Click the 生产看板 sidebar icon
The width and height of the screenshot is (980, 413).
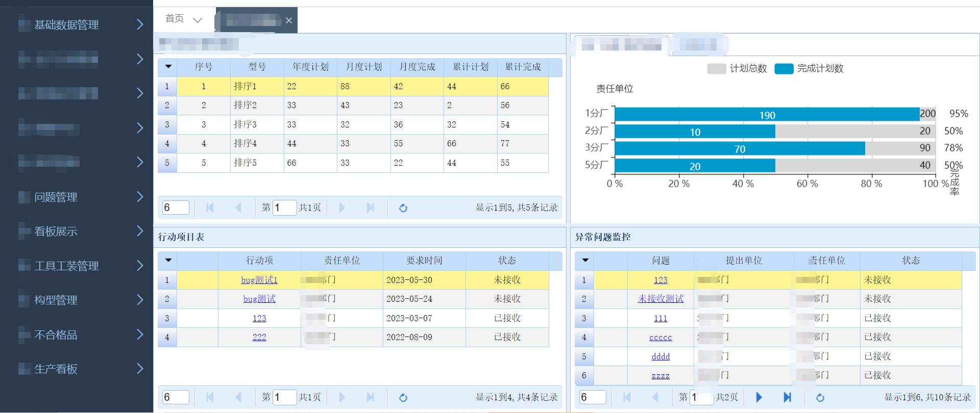coord(24,369)
